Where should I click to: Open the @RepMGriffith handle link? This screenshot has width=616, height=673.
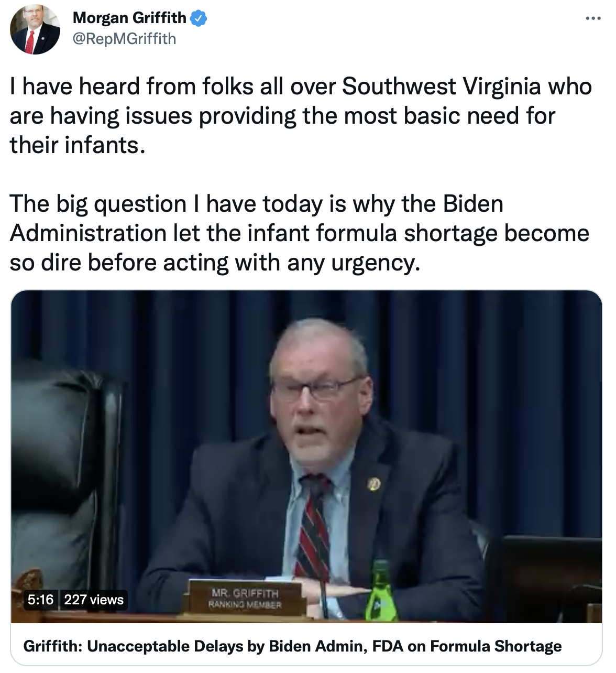[x=124, y=39]
